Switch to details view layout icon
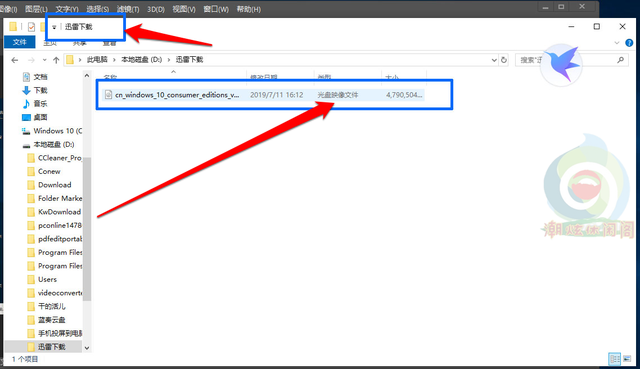The height and width of the screenshot is (369, 640). [614, 359]
